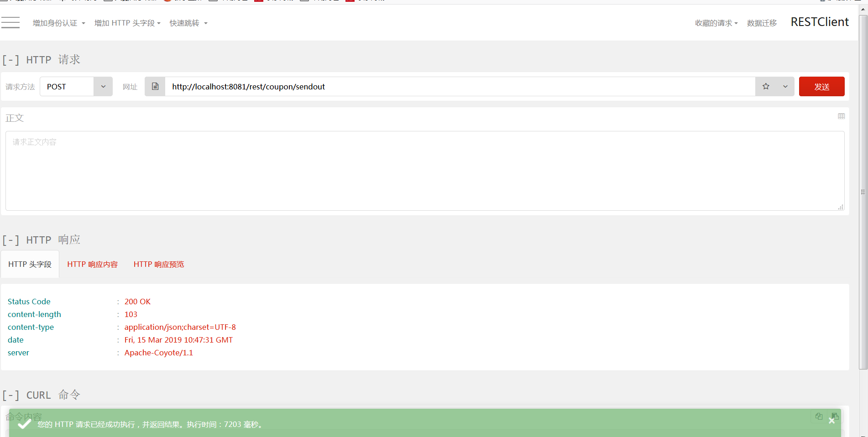Collapse the CURL 命令 section
The height and width of the screenshot is (437, 868).
10,395
